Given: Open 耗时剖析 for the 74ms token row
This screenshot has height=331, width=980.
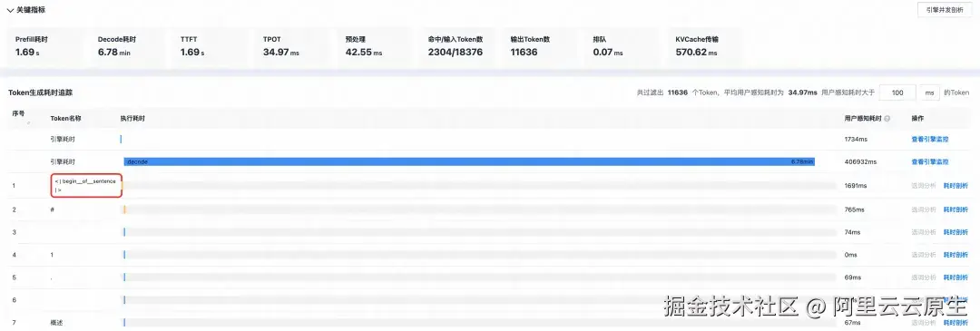Looking at the screenshot, I should 955,232.
